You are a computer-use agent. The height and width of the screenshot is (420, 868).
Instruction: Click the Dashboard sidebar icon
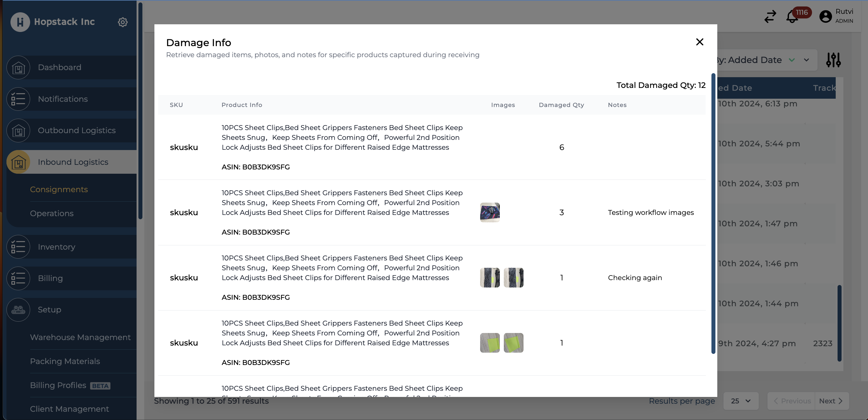[18, 68]
